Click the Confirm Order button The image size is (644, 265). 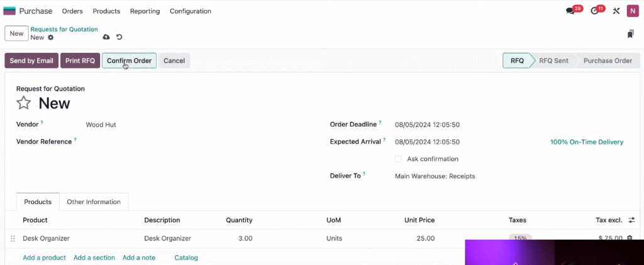[129, 61]
